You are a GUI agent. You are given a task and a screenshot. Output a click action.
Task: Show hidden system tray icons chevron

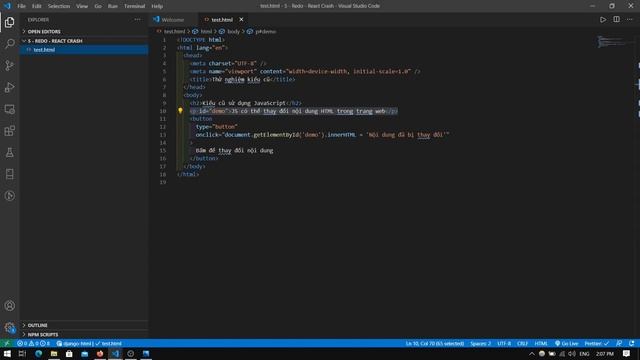coord(531,353)
